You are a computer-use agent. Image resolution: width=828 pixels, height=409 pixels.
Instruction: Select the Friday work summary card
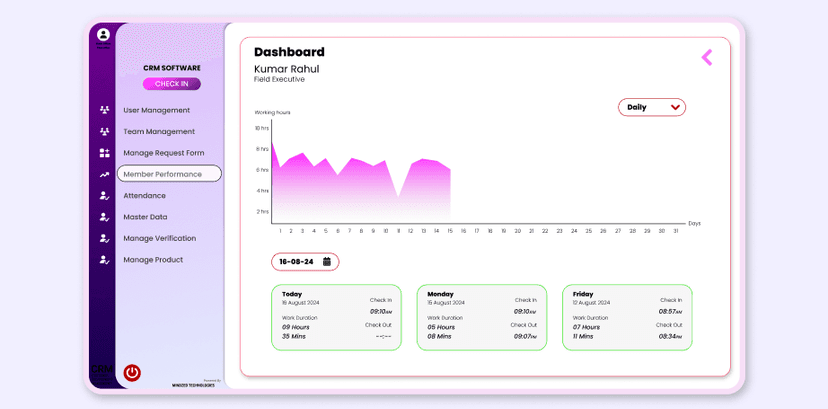pyautogui.click(x=627, y=317)
